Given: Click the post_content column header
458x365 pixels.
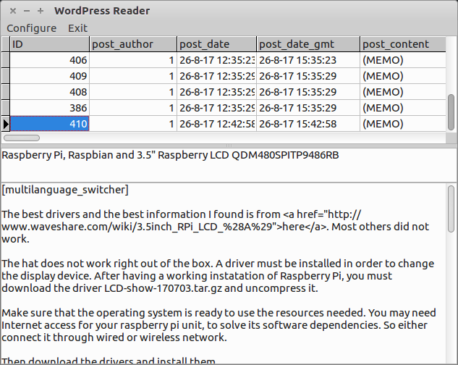Looking at the screenshot, I should [x=403, y=44].
